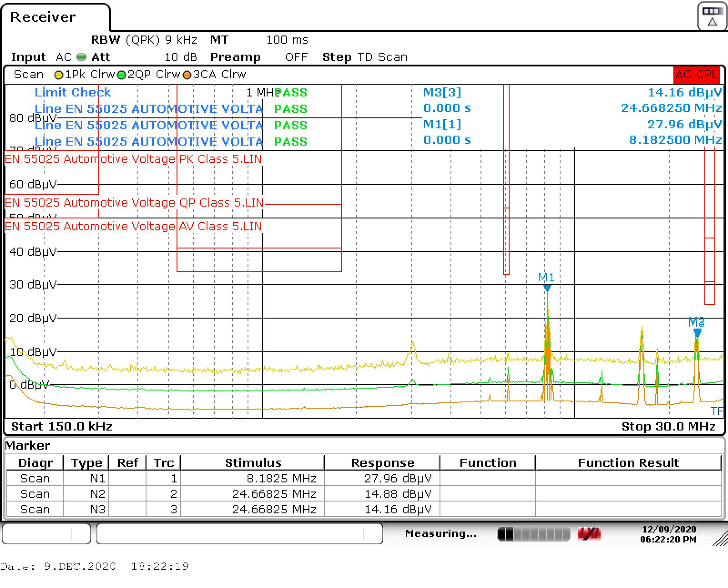
Task: Click the wide empty status message field
Action: click(x=240, y=534)
